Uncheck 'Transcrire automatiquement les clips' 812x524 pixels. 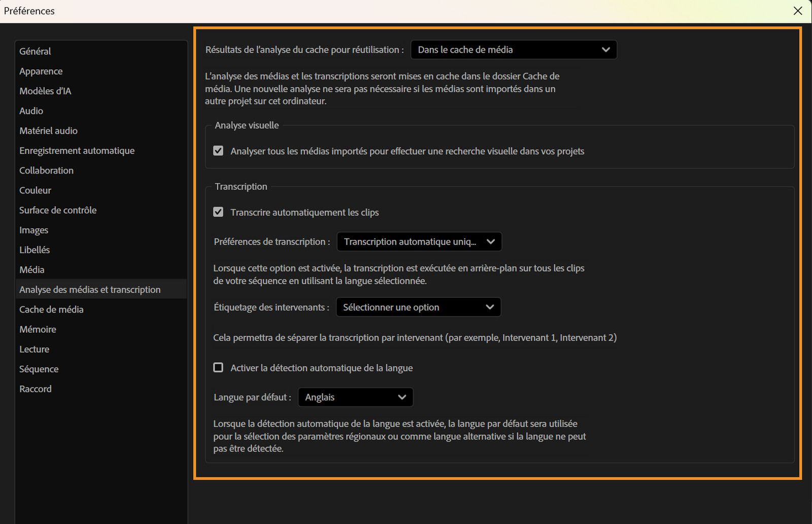pos(218,212)
